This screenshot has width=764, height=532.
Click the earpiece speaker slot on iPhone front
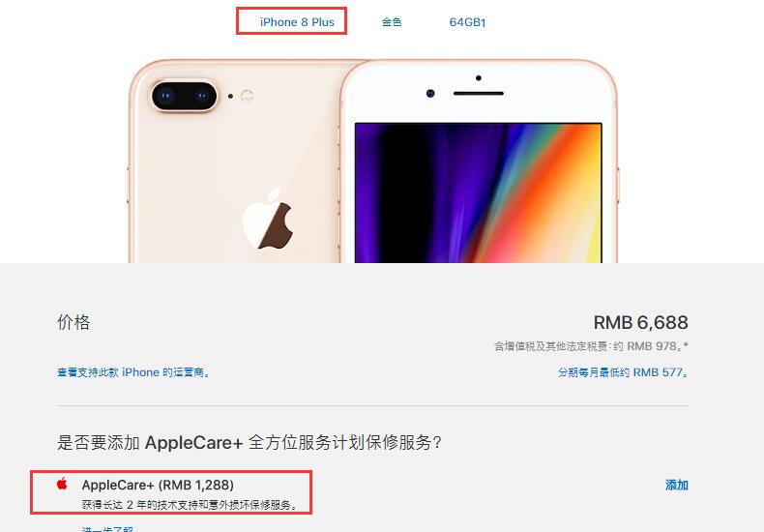click(479, 93)
